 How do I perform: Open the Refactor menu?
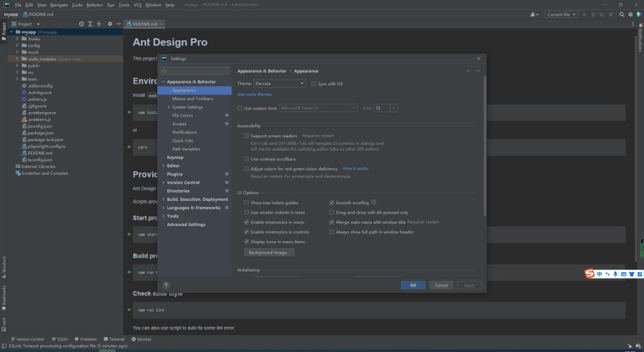(94, 5)
